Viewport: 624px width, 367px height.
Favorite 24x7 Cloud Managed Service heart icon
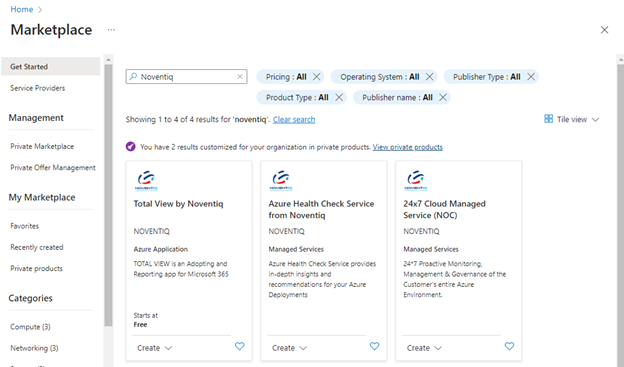click(x=509, y=346)
